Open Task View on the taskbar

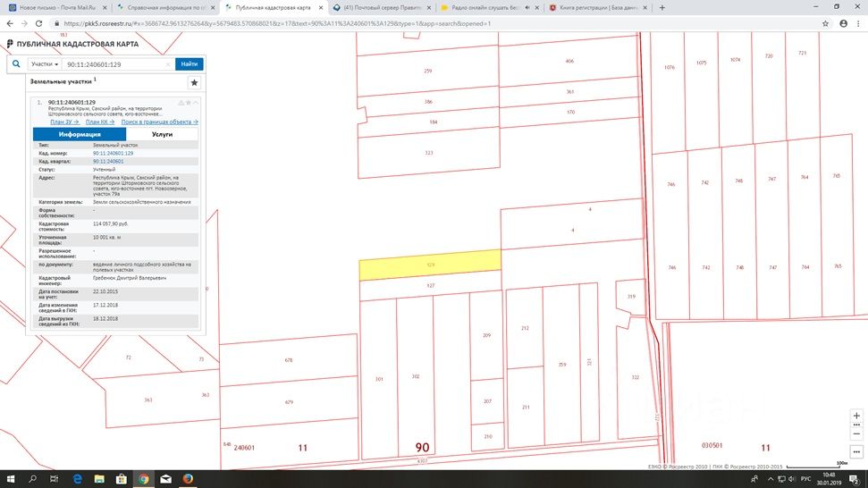click(x=54, y=479)
